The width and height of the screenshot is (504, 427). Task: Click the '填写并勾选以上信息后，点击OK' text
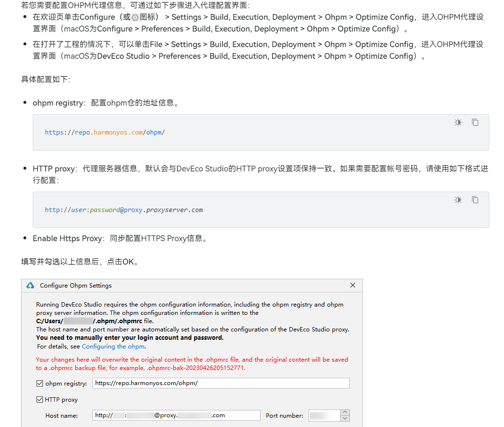[x=81, y=262]
